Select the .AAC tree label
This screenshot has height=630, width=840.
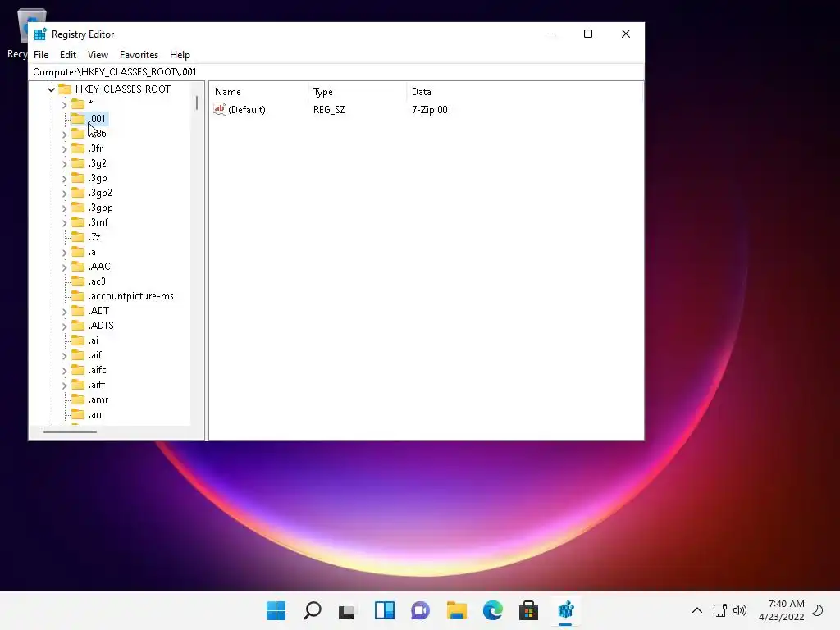99,267
